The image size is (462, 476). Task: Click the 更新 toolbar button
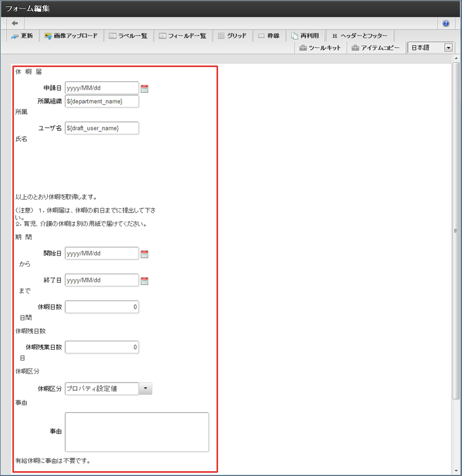click(22, 36)
